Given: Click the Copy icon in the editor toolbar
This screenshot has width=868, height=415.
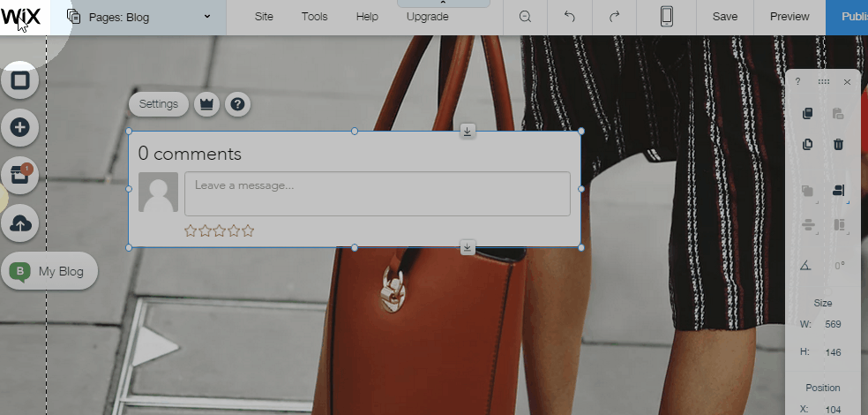Looking at the screenshot, I should [x=808, y=114].
